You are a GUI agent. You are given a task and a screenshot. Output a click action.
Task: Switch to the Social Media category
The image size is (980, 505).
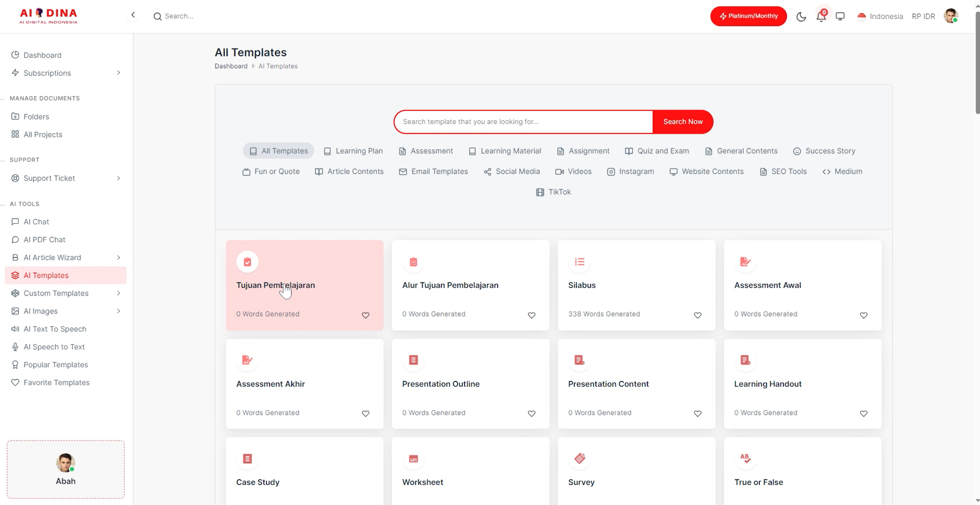click(512, 172)
